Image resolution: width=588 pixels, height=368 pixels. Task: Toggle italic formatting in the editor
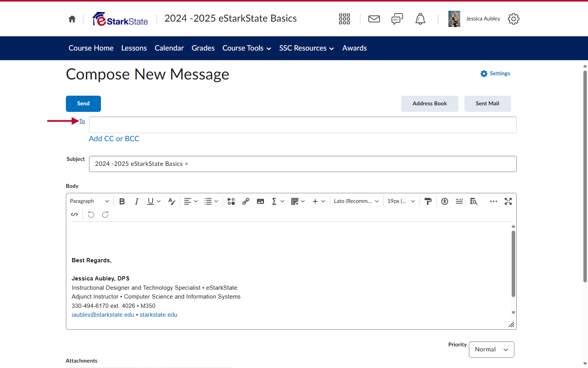point(136,201)
